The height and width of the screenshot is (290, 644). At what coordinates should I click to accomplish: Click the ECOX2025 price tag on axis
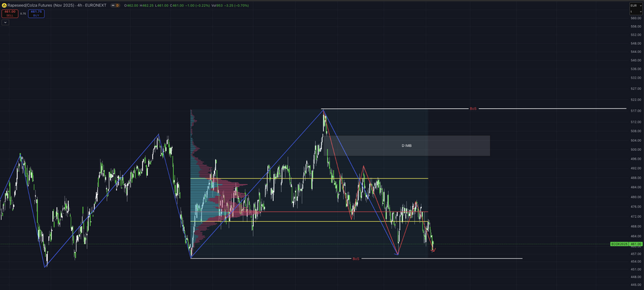[x=620, y=244]
